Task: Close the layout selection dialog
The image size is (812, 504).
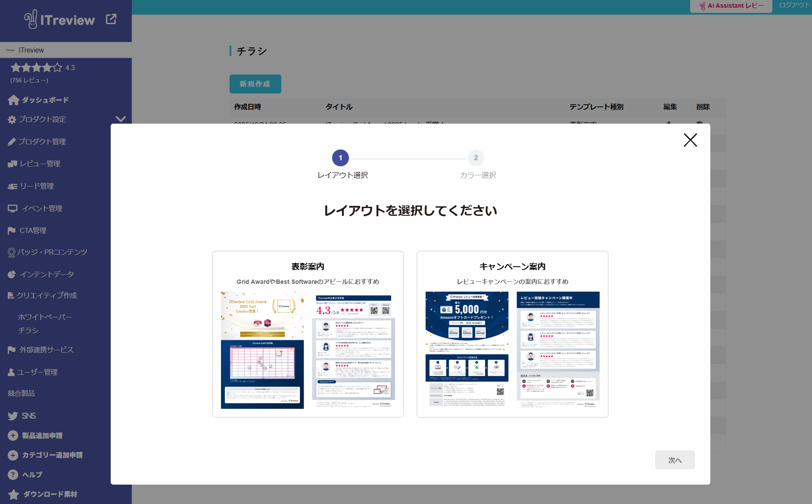Action: (x=690, y=140)
